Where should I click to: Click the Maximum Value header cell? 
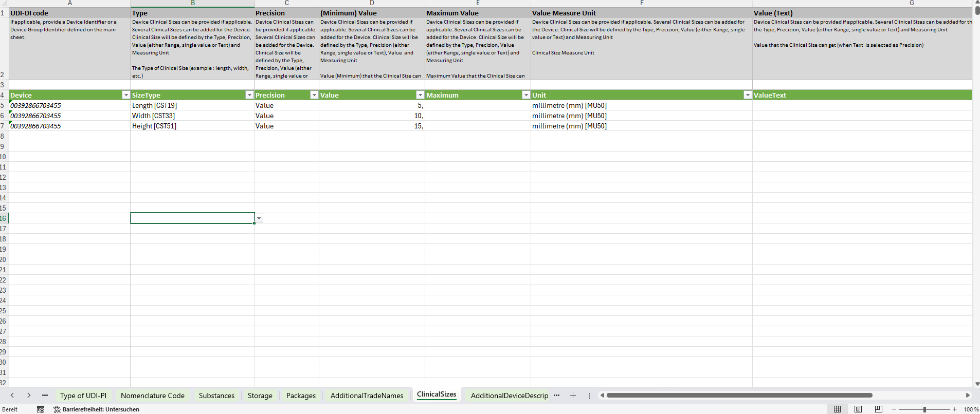click(x=478, y=13)
